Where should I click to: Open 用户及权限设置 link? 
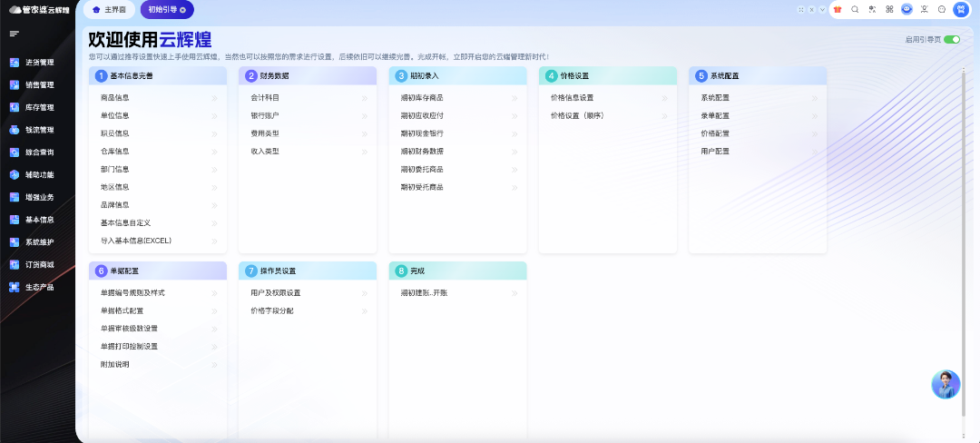pyautogui.click(x=275, y=293)
